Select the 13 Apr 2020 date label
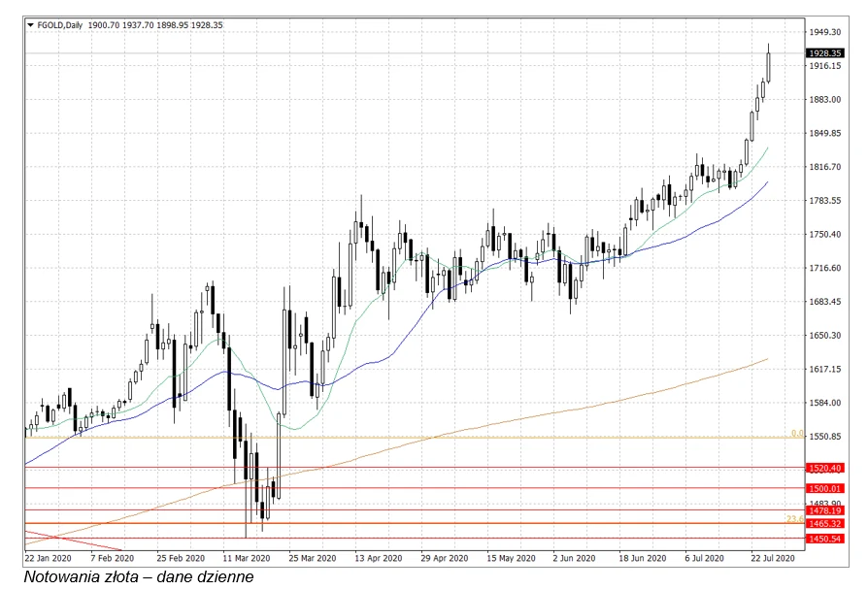The height and width of the screenshot is (590, 868). tap(378, 559)
